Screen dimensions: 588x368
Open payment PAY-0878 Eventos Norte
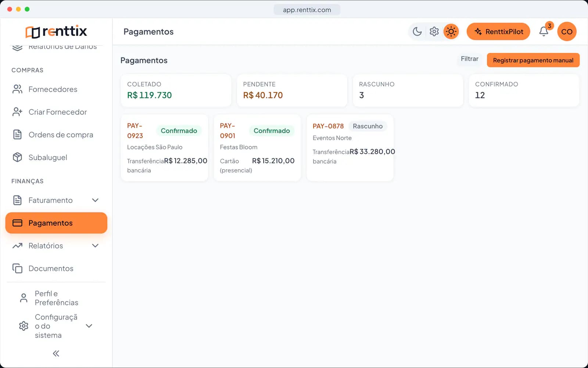tap(350, 148)
